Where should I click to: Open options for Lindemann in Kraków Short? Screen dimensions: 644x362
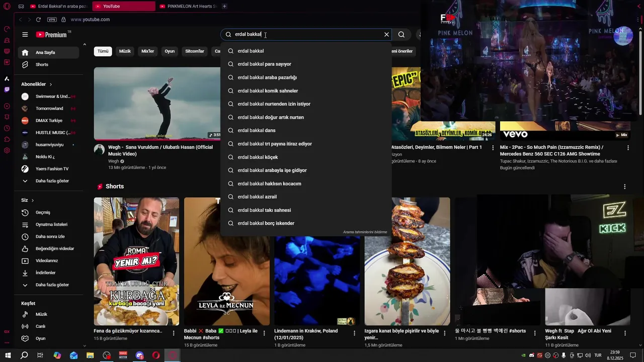tap(354, 333)
